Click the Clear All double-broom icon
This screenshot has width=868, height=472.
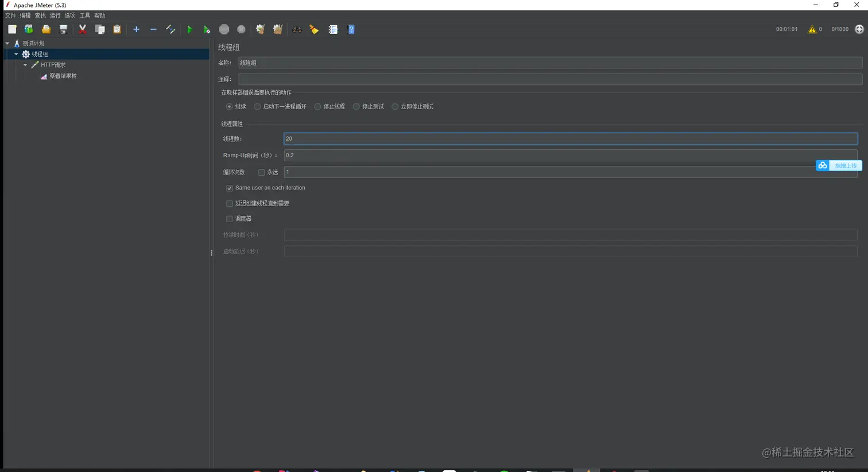coord(278,29)
